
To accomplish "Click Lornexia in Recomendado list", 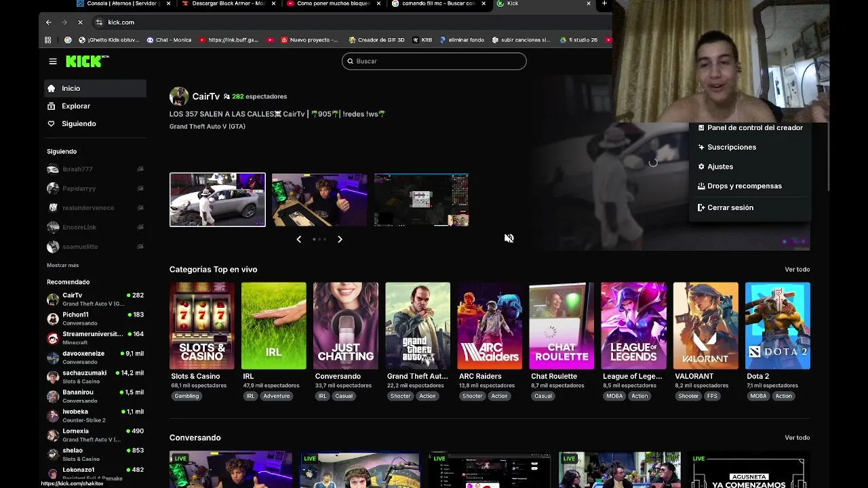I will tap(95, 435).
